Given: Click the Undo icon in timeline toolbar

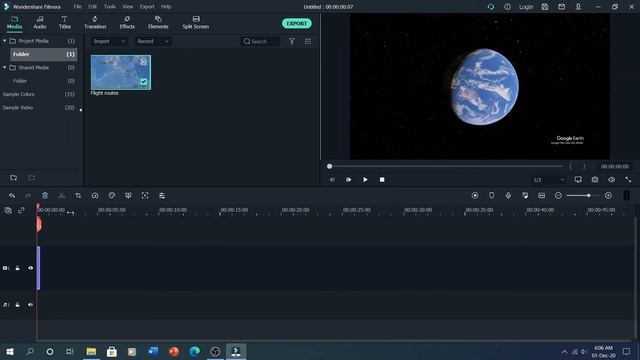Looking at the screenshot, I should point(12,196).
